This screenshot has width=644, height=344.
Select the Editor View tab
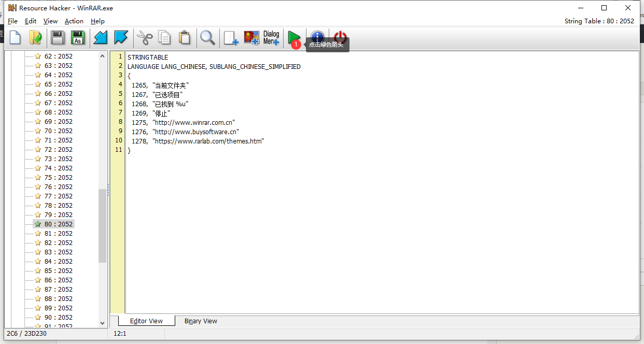146,321
